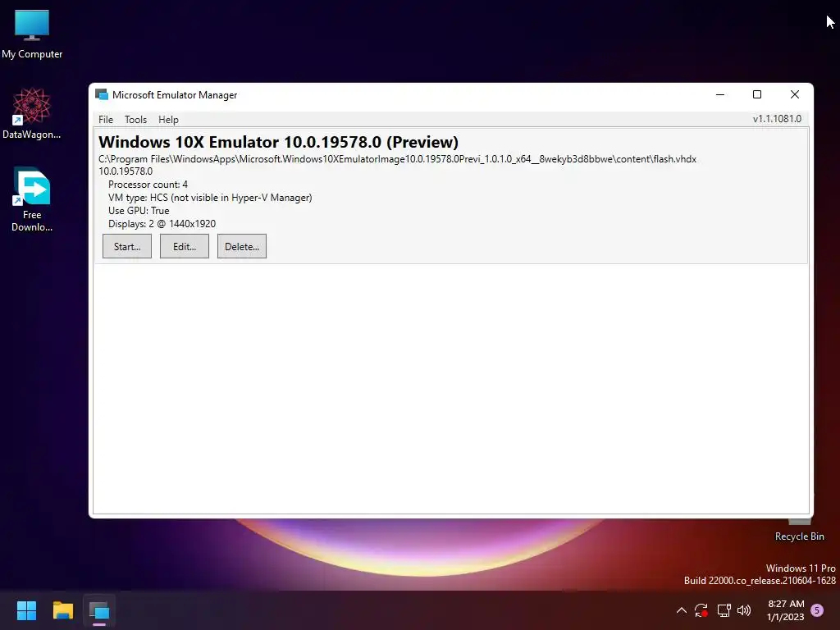Click the 10.0.19578.0 version line
840x630 pixels.
coord(126,171)
